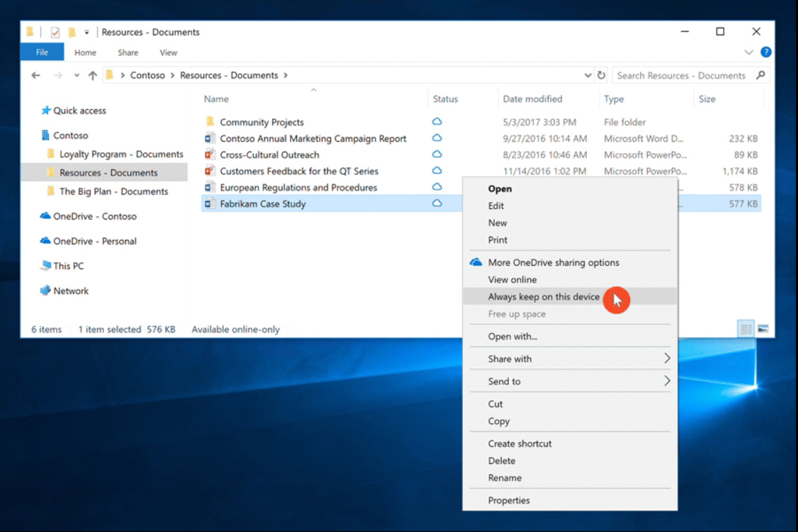The height and width of the screenshot is (532, 798).
Task: Open the address bar history dropdown
Action: pyautogui.click(x=588, y=75)
